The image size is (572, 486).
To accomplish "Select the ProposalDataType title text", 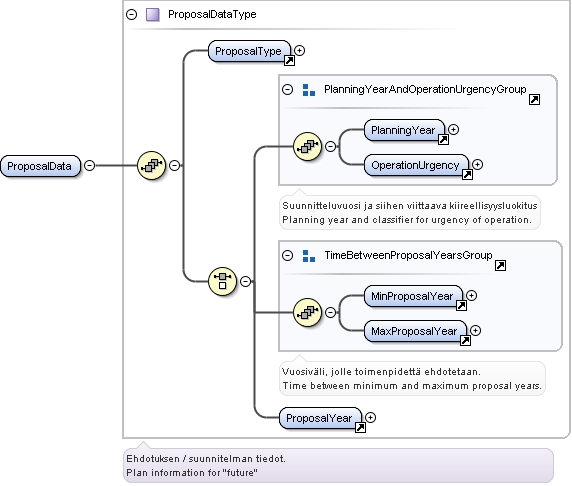I will (x=212, y=15).
